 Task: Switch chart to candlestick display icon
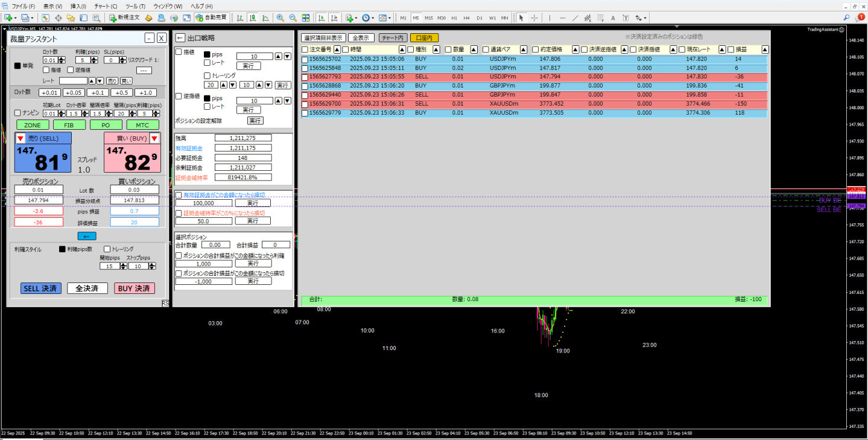click(x=253, y=18)
